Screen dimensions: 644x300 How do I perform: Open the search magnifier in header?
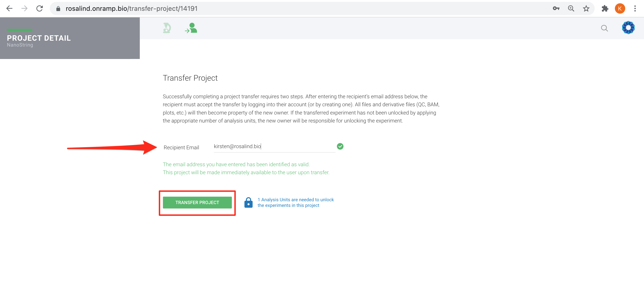(x=605, y=28)
